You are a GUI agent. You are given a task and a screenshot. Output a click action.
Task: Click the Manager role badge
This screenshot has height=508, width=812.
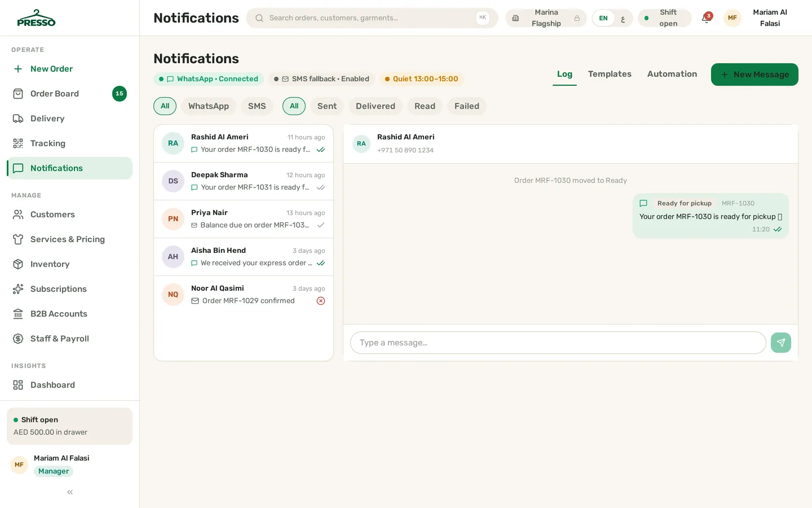(x=54, y=471)
